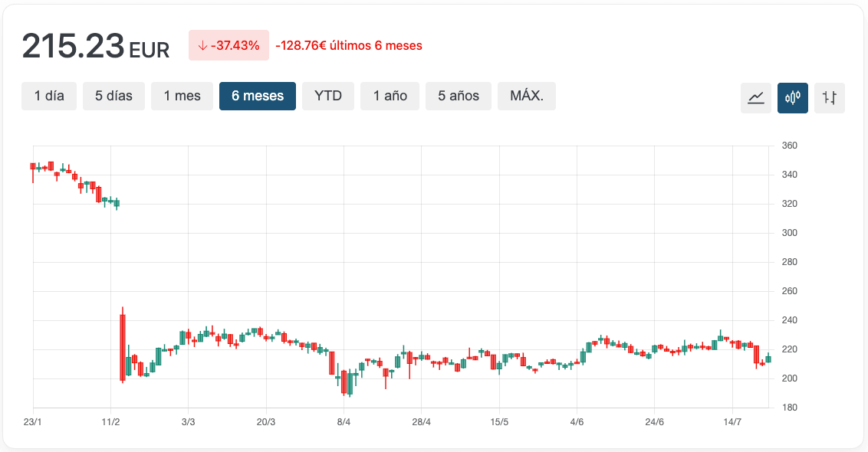Show the 5 días time range
Screen dimensions: 868x452
[113, 96]
